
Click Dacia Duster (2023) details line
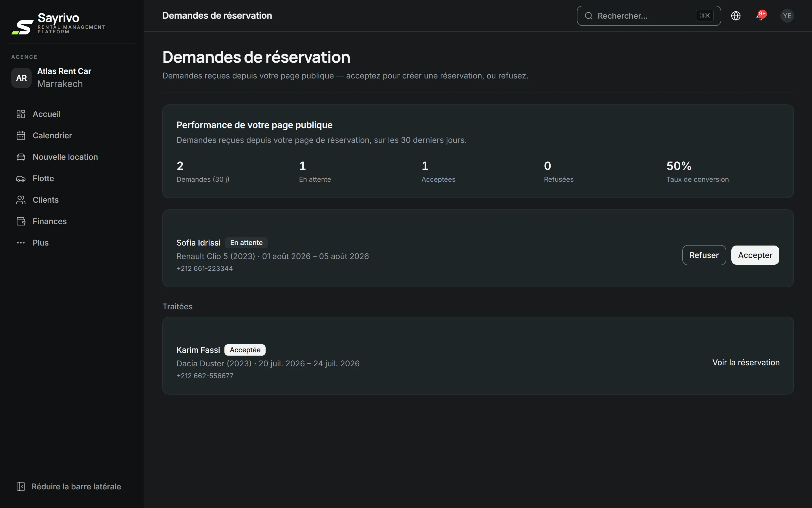coord(268,364)
